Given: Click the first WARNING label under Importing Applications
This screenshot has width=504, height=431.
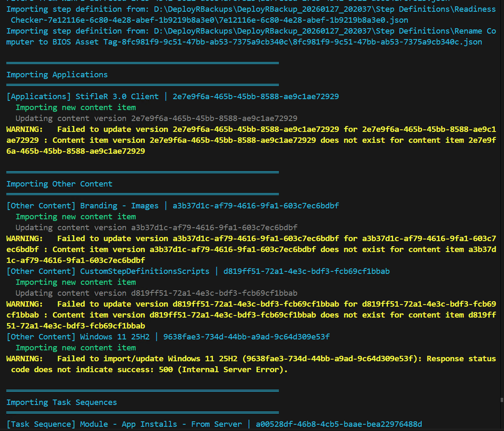Looking at the screenshot, I should [x=24, y=129].
